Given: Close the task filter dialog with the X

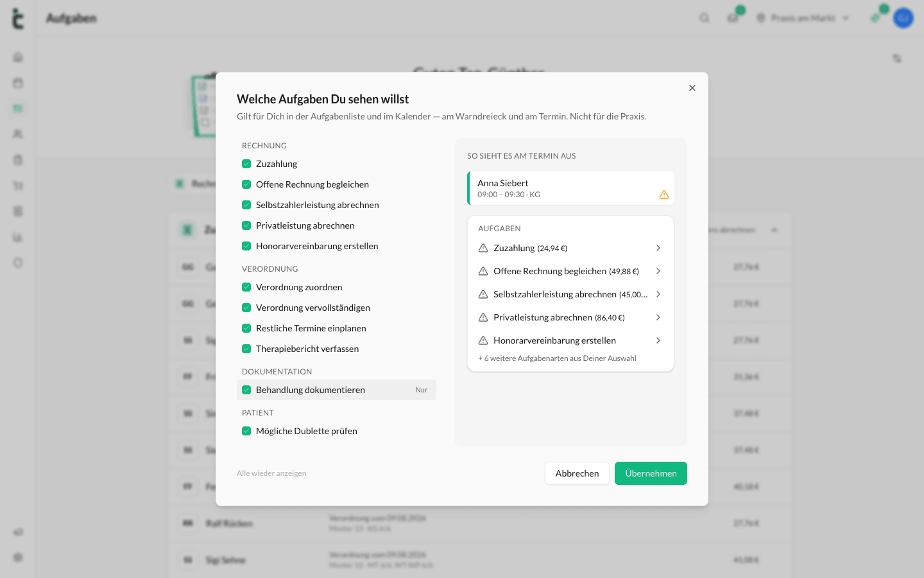Looking at the screenshot, I should click(x=692, y=88).
